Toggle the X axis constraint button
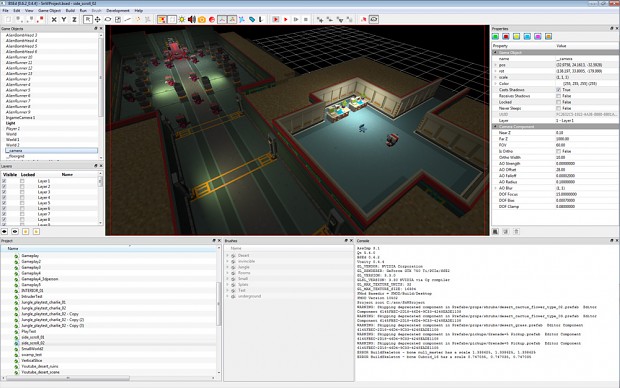 (x=54, y=19)
